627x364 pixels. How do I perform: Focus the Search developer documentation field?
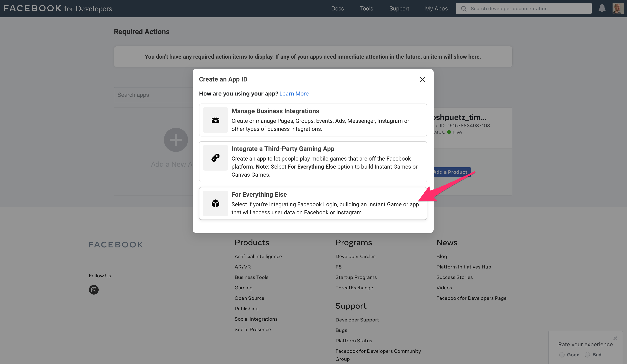(x=524, y=8)
